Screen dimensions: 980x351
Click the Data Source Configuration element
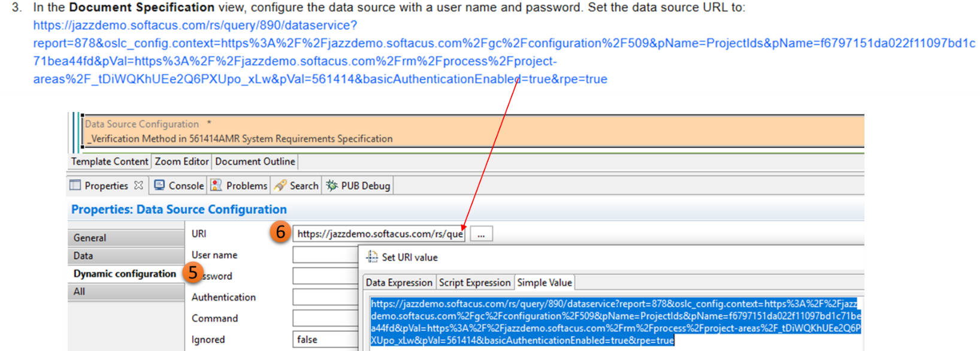click(473, 131)
